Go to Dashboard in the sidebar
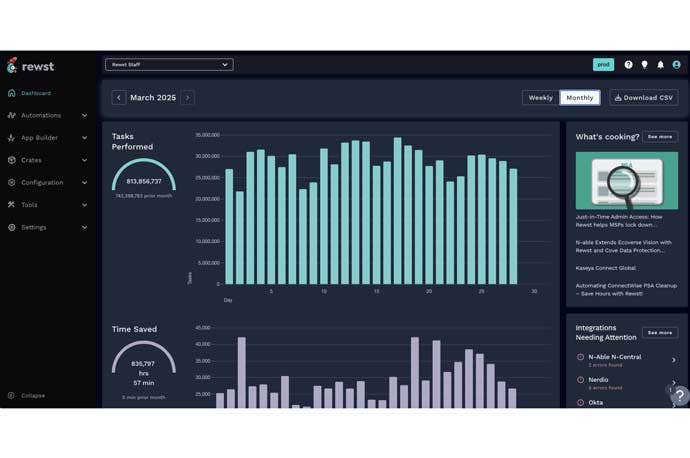The image size is (690, 458). click(x=36, y=93)
